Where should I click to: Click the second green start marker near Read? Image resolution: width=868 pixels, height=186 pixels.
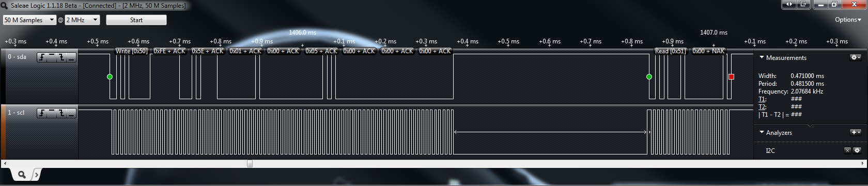coord(649,76)
